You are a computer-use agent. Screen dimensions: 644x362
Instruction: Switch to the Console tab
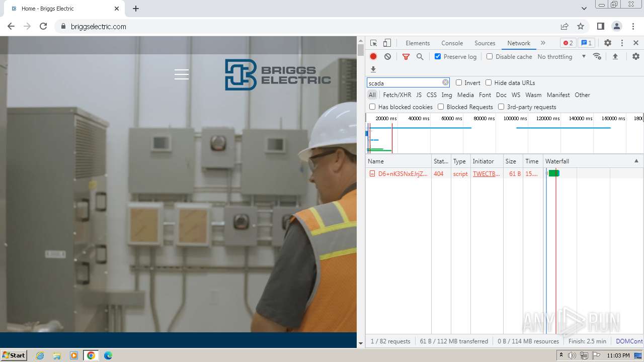pyautogui.click(x=452, y=43)
